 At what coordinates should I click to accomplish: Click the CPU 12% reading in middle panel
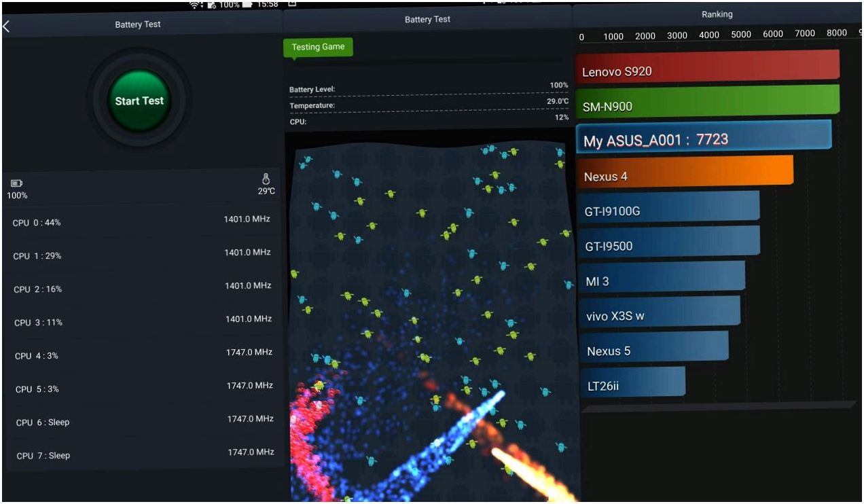562,118
